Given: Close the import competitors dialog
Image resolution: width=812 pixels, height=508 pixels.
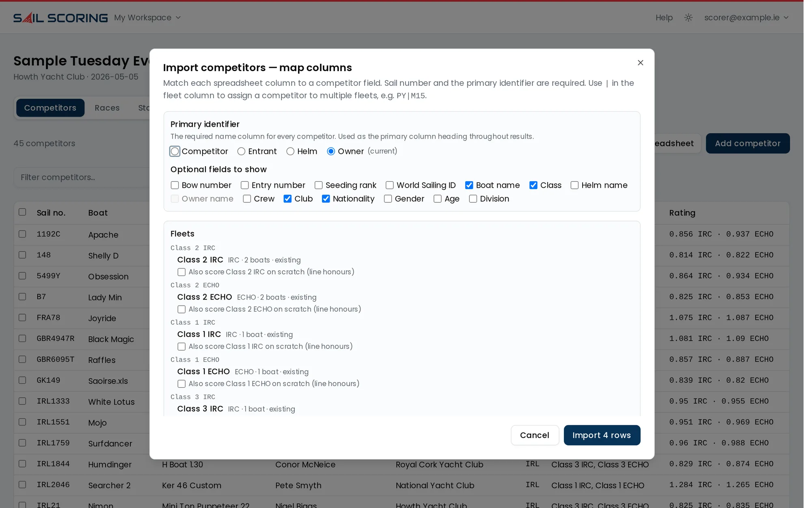Looking at the screenshot, I should [640, 63].
